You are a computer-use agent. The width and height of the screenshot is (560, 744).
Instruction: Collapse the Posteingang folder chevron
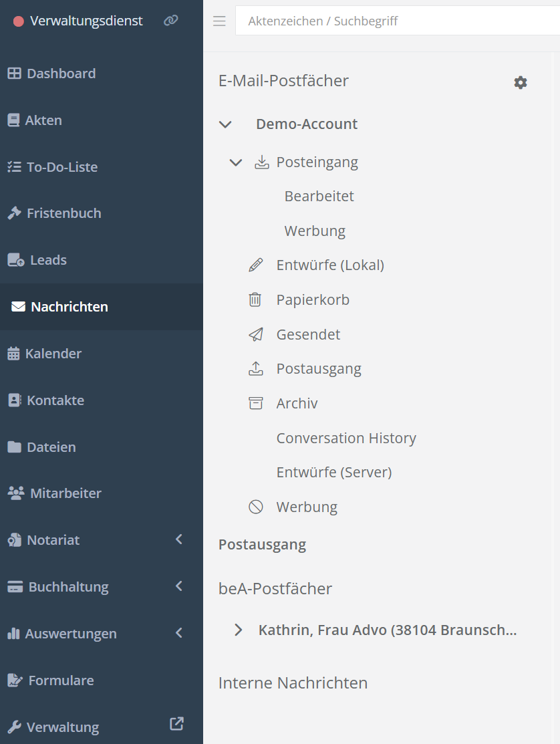(236, 162)
